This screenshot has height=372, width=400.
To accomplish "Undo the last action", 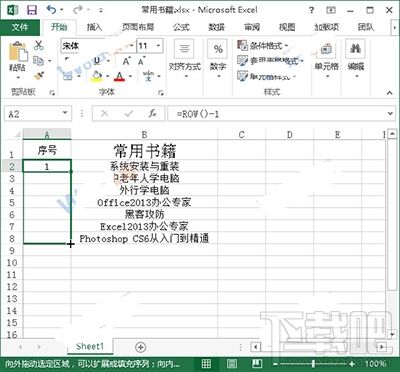I will pyautogui.click(x=51, y=10).
